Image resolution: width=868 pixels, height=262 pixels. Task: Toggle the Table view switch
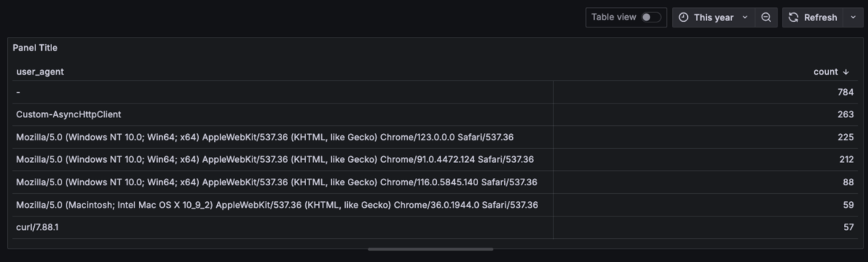coord(651,17)
